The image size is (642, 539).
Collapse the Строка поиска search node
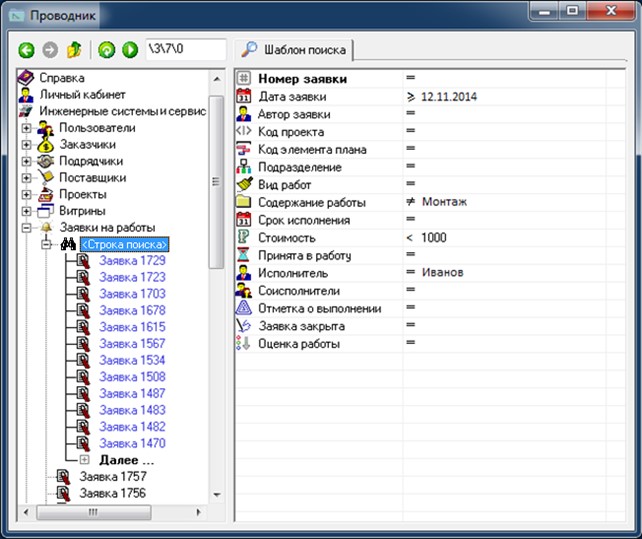tap(46, 245)
